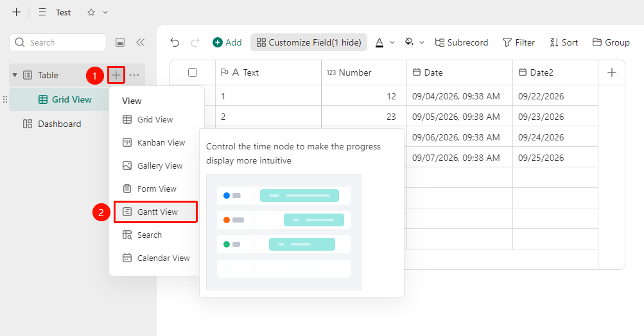Tick the select-all checkbox in table header
This screenshot has height=336, width=644.
coord(193,72)
